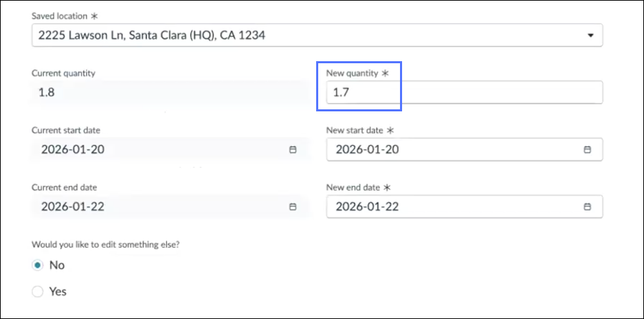Screen dimensions: 644x319
Task: Click the 'Would you like to edit something else?' text
Action: (106, 244)
